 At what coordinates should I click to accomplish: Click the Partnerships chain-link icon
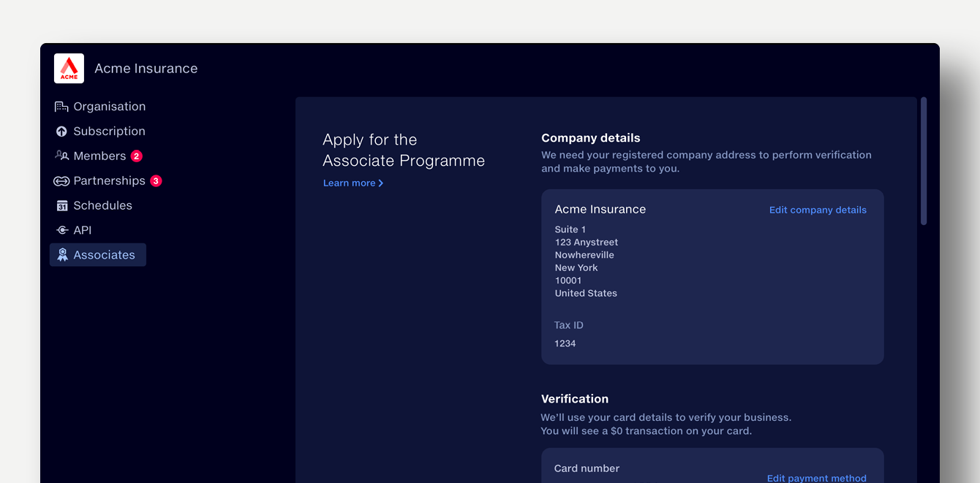pyautogui.click(x=61, y=181)
